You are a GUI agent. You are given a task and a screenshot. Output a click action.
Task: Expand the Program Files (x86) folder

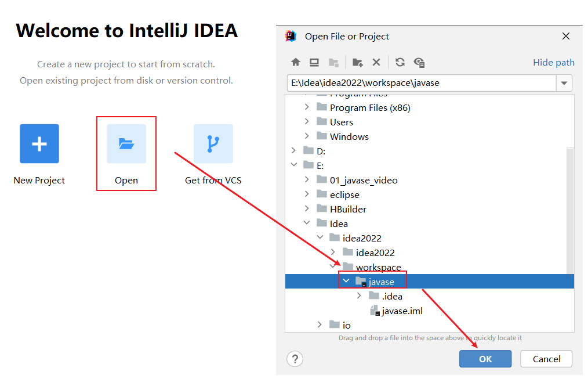[307, 107]
